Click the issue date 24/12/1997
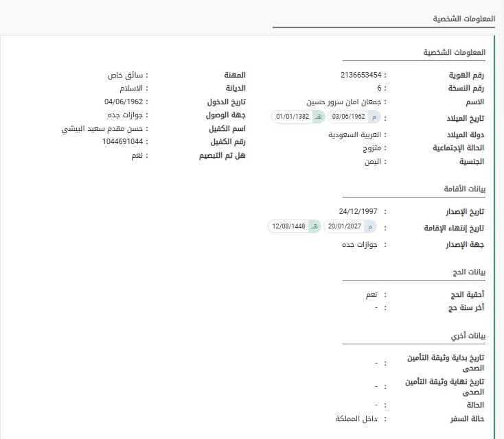This screenshot has height=439, width=504. 358,211
